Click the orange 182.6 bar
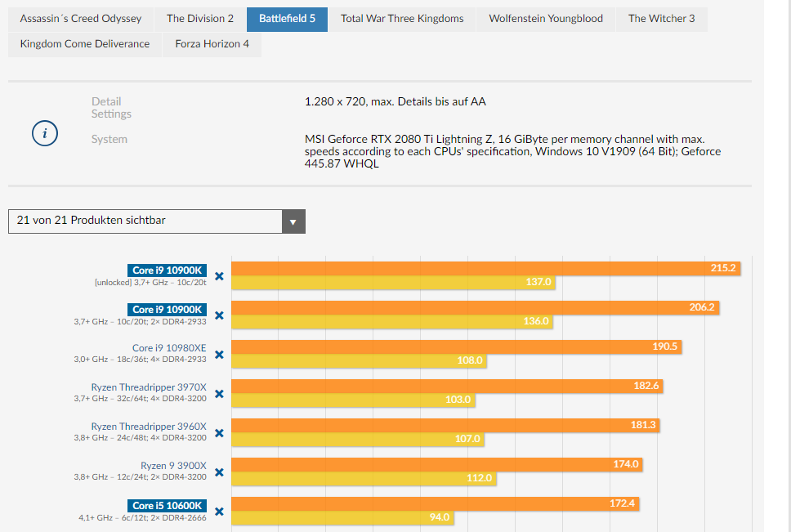The width and height of the screenshot is (791, 532). pyautogui.click(x=447, y=386)
